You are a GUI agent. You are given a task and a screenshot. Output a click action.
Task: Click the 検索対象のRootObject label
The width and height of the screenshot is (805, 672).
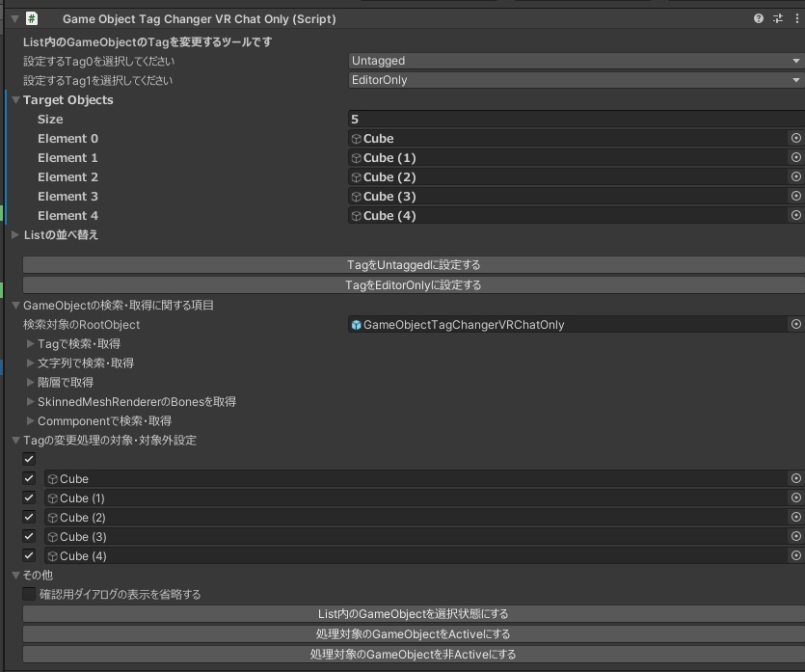coord(82,325)
